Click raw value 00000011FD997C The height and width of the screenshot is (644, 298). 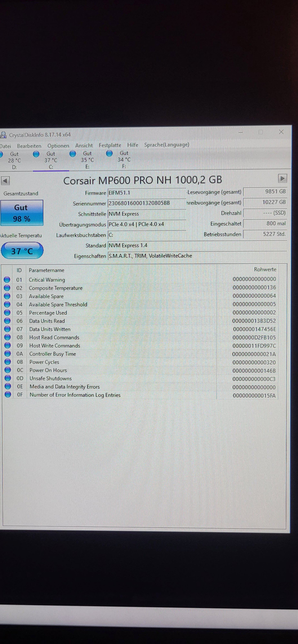point(254,346)
